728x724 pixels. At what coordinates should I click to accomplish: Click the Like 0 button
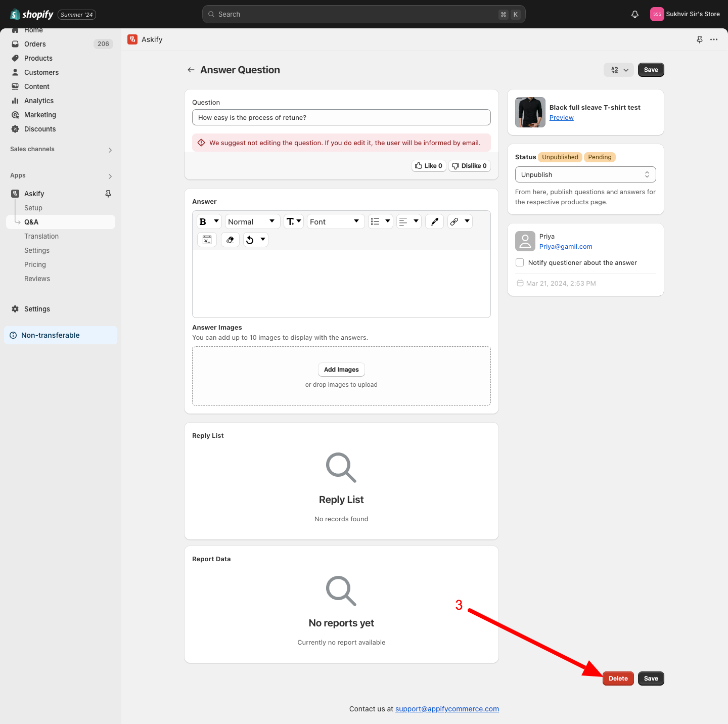[x=429, y=166]
